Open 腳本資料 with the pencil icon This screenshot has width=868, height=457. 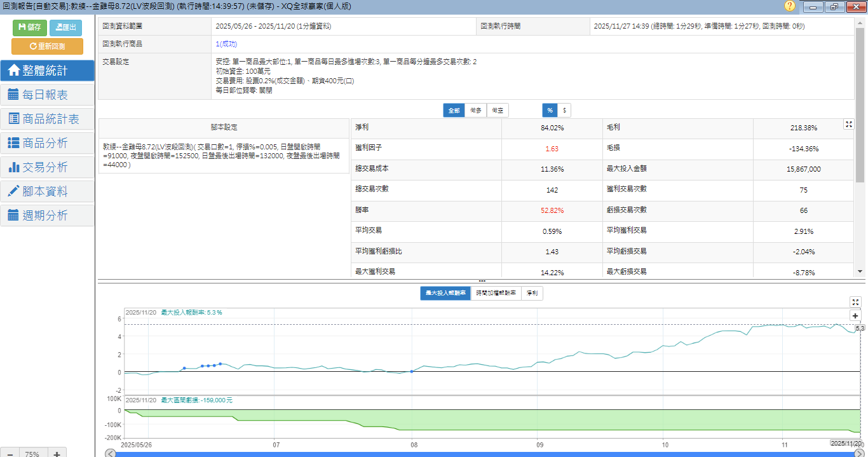pyautogui.click(x=48, y=191)
